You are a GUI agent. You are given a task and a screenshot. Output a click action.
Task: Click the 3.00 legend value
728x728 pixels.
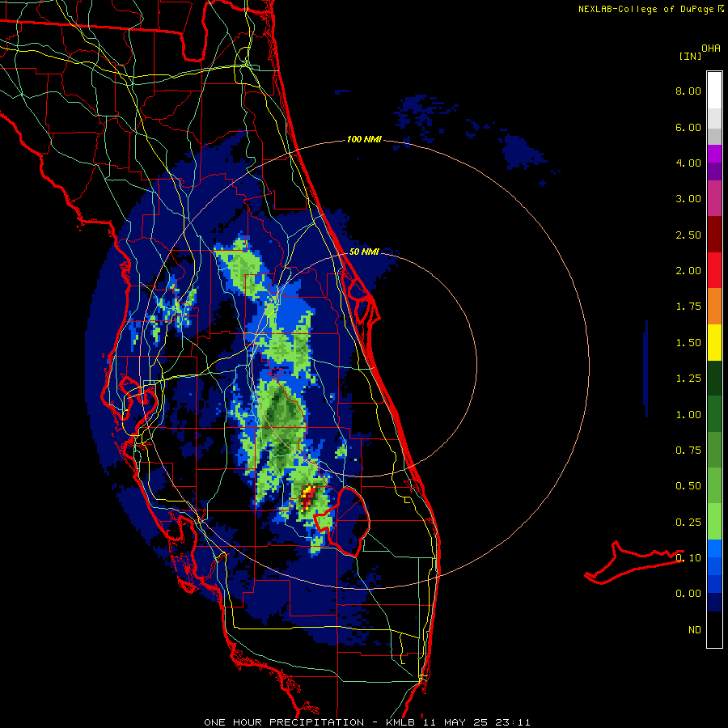(688, 199)
